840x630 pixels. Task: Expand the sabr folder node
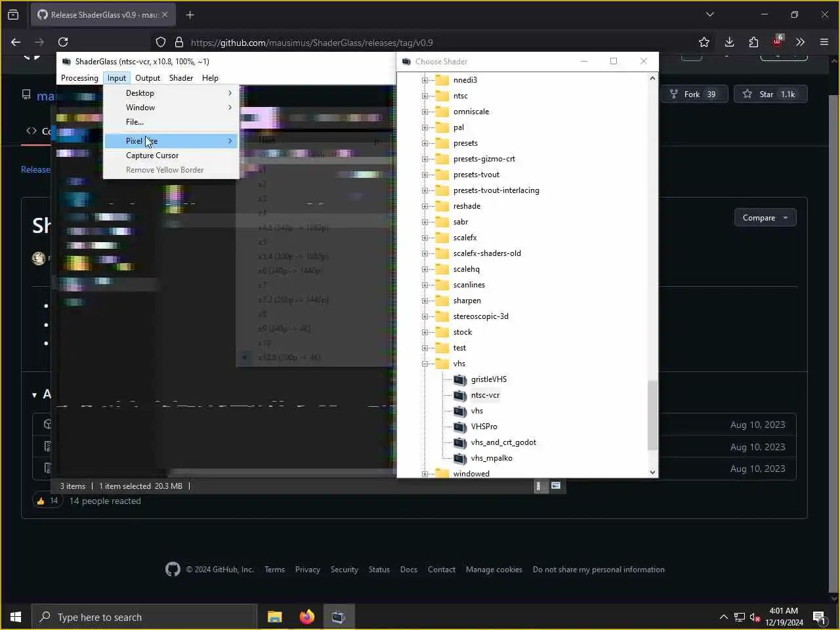click(x=425, y=222)
